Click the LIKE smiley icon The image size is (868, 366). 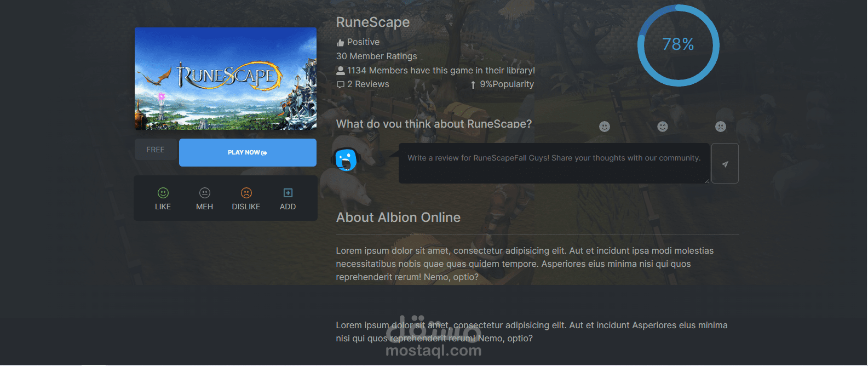coord(163,193)
